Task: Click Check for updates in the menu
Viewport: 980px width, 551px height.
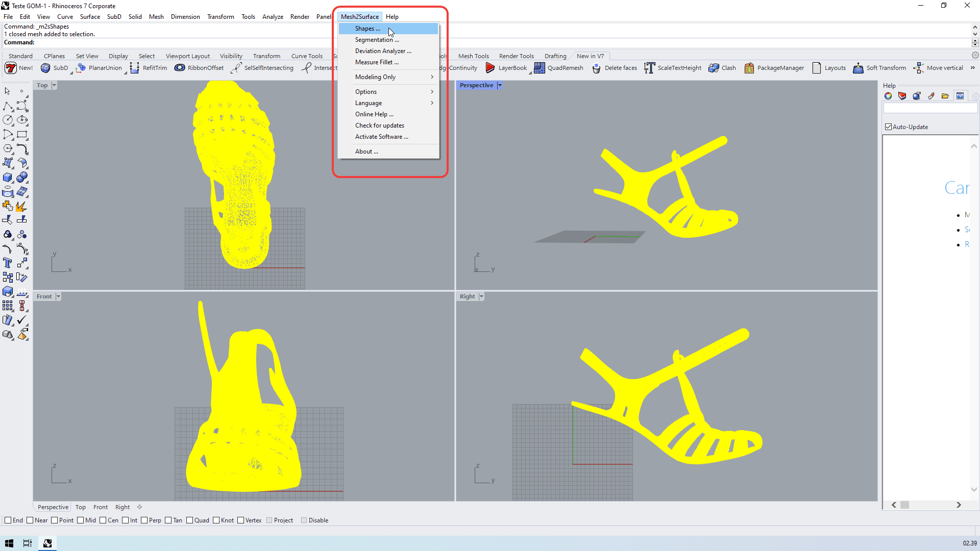Action: 380,125
